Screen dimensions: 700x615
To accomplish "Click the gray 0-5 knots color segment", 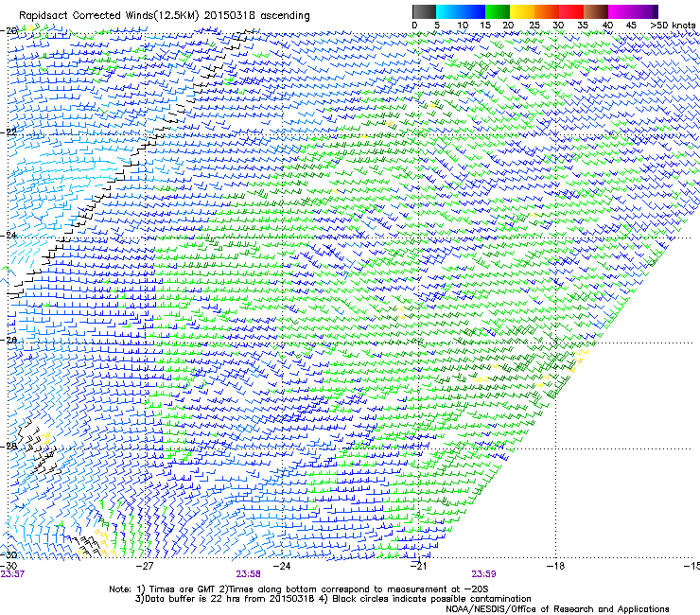I will (x=424, y=11).
